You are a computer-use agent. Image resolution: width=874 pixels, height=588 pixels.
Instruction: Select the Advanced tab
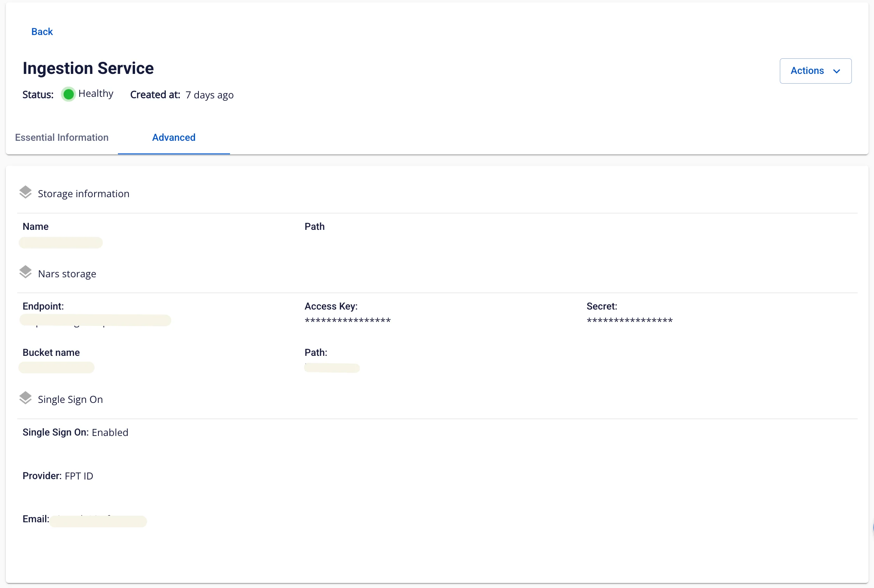174,137
